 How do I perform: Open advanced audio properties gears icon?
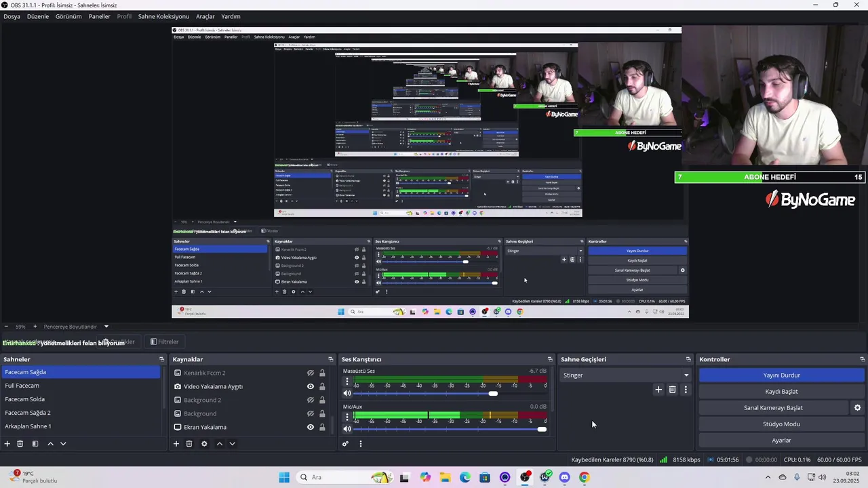click(x=345, y=444)
